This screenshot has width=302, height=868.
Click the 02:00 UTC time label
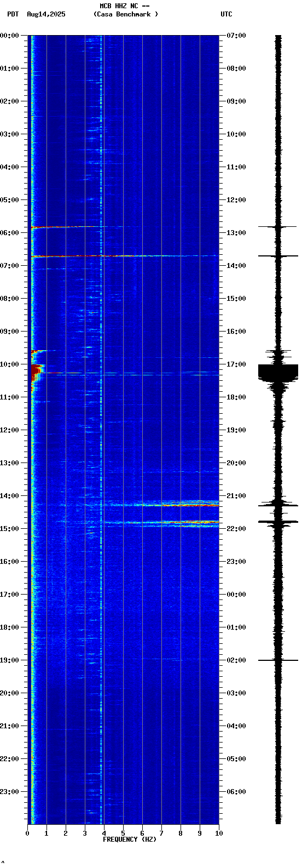tap(236, 660)
